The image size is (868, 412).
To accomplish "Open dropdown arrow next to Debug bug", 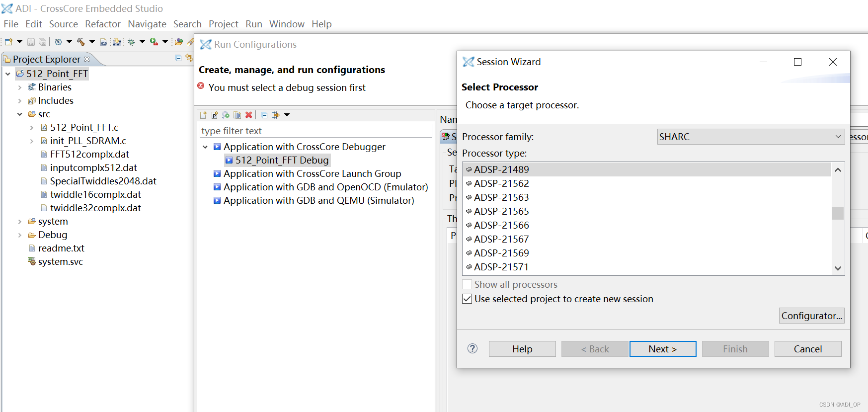I will tap(142, 42).
